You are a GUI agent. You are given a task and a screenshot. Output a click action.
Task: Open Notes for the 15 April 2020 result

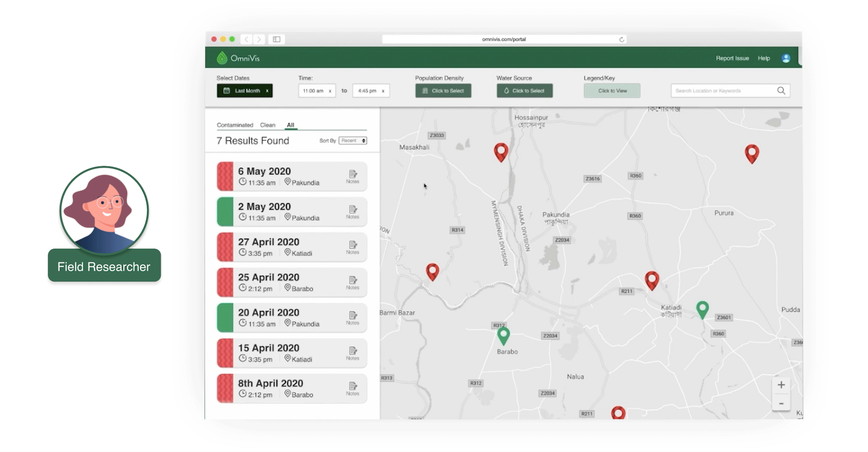(353, 353)
